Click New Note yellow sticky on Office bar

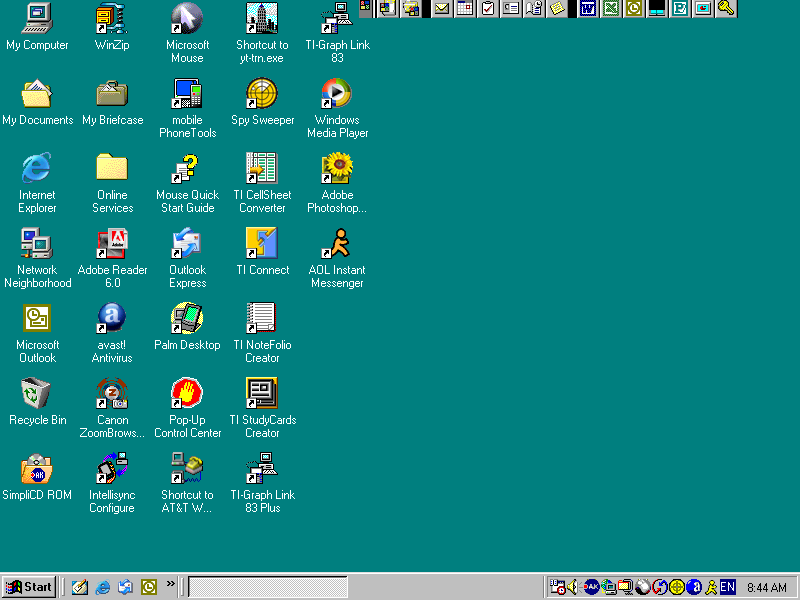(x=557, y=9)
